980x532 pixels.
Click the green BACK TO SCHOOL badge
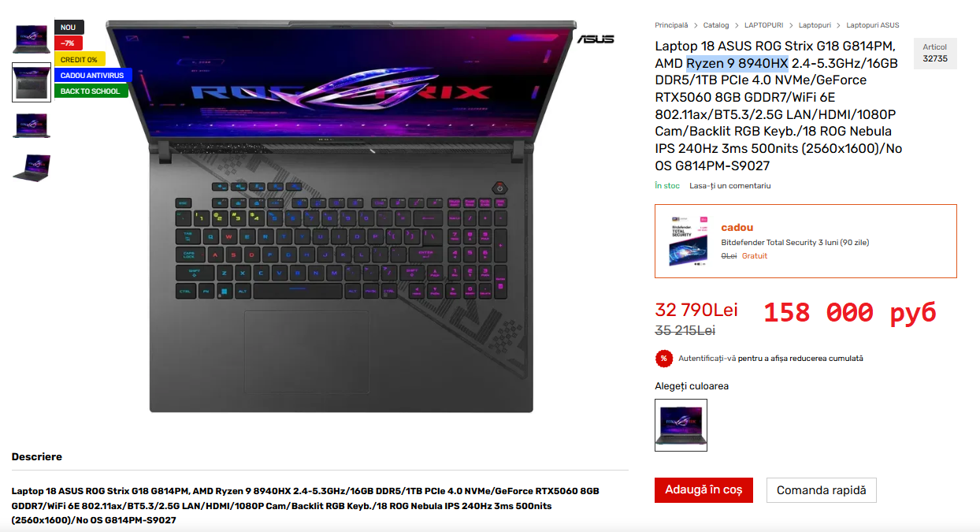(x=91, y=91)
